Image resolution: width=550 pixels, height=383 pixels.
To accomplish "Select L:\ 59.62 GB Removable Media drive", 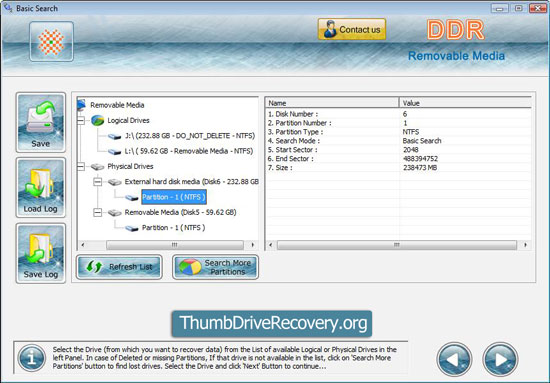I will pos(189,151).
